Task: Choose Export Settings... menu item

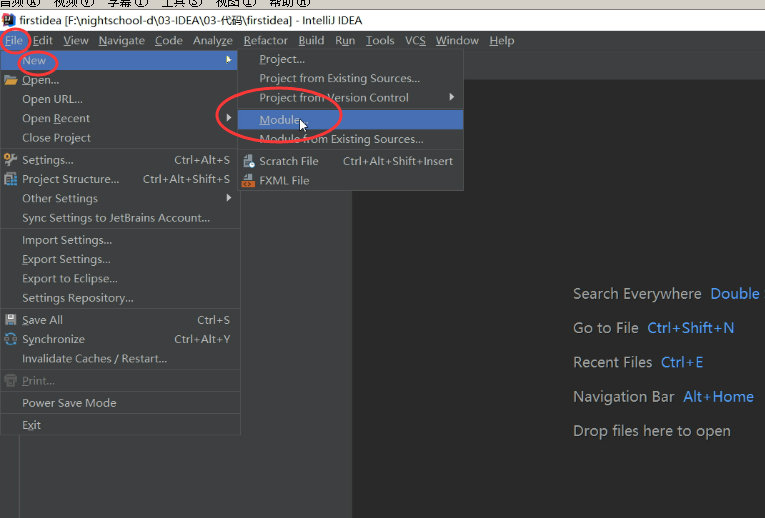Action: coord(119,259)
